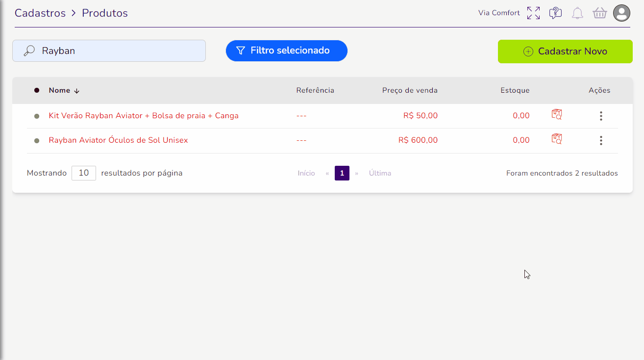Sort by Nome using the arrow
Screen dimensions: 644x360
(76, 91)
